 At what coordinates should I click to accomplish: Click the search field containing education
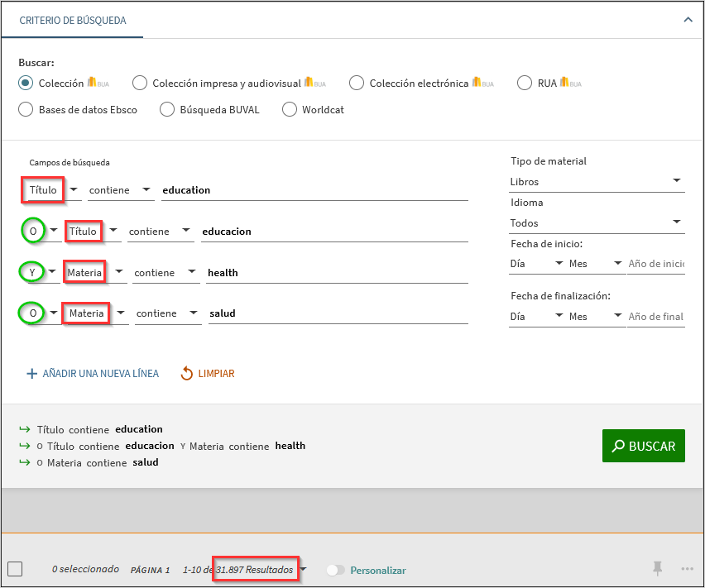[x=314, y=190]
